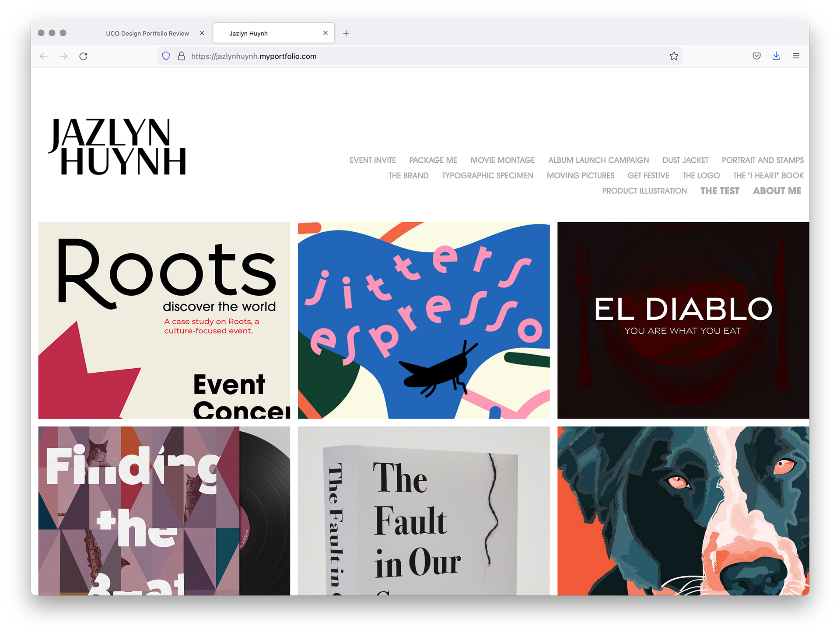
Task: Click the back navigation arrow
Action: [x=44, y=56]
